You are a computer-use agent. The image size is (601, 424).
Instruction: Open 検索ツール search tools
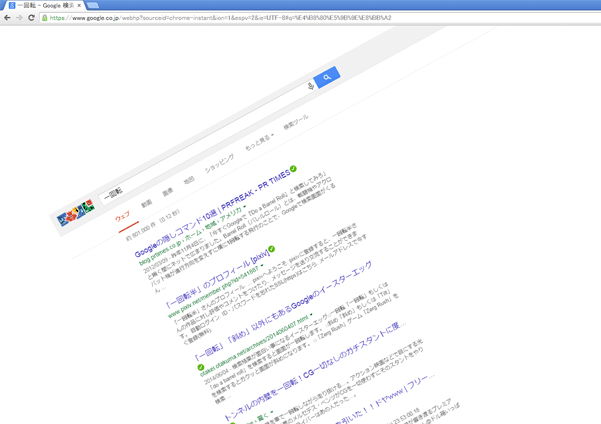(296, 122)
